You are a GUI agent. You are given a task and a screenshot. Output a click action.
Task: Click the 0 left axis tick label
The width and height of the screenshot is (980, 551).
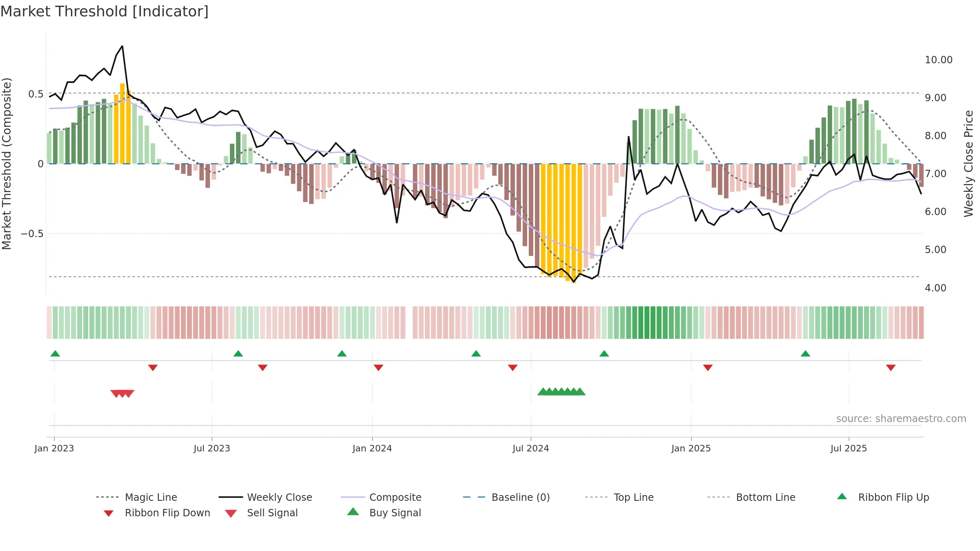40,164
